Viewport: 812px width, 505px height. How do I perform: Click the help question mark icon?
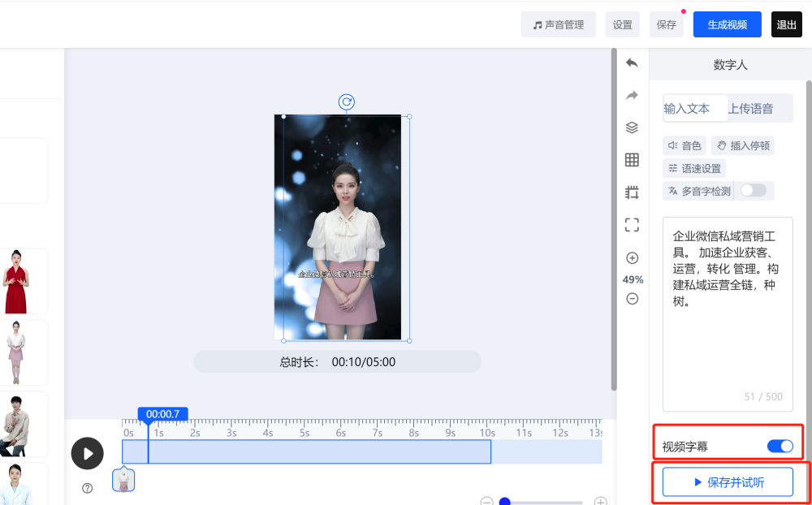click(88, 488)
